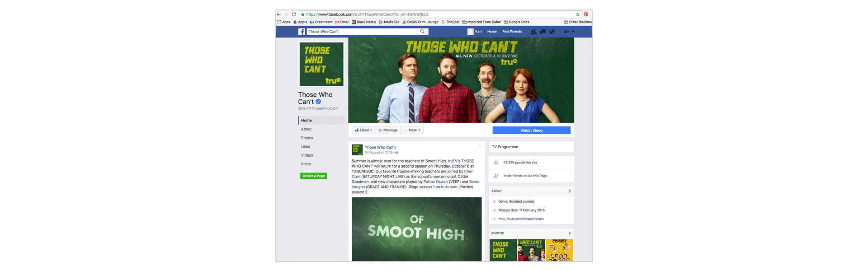The height and width of the screenshot is (271, 868).
Task: Open Find Friends in top bar
Action: click(x=512, y=32)
